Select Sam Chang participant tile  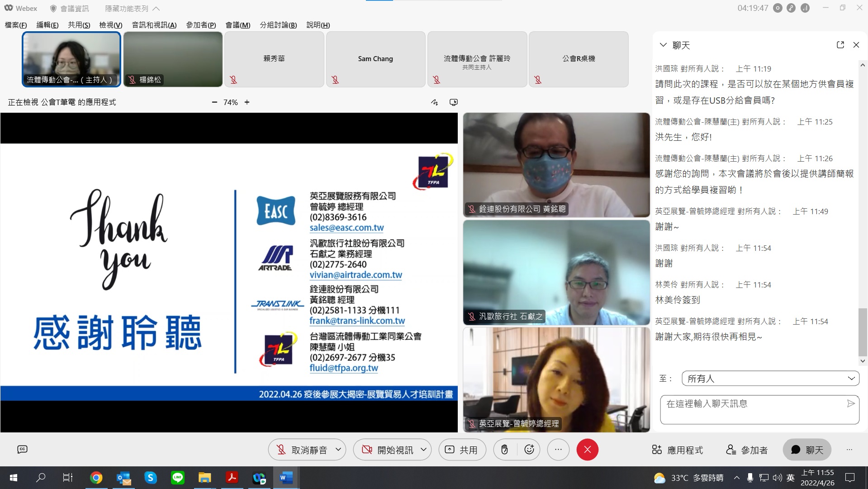click(x=375, y=59)
